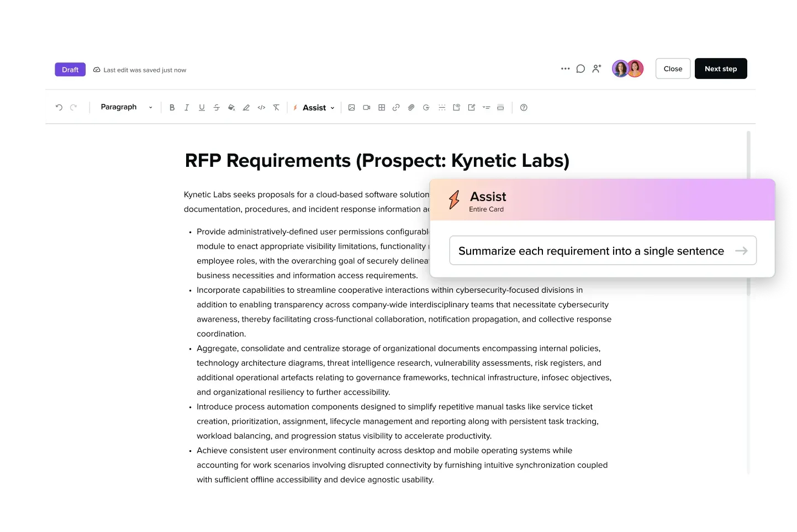797x532 pixels.
Task: Click the card embed icon in toolbar
Action: pos(456,108)
